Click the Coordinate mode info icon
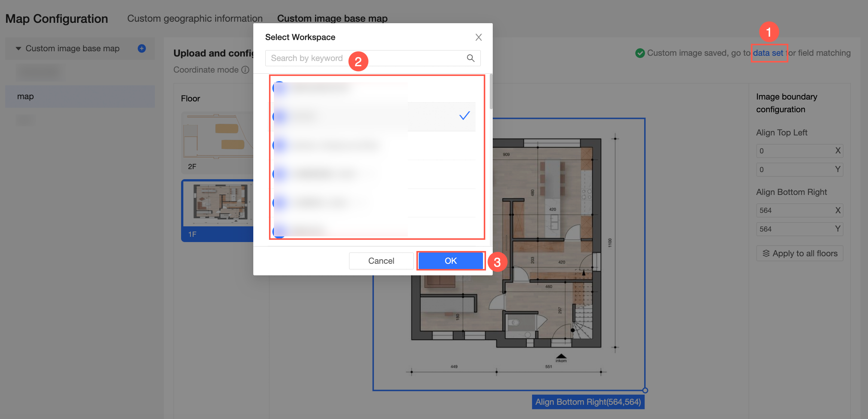The width and height of the screenshot is (868, 419). (x=245, y=70)
